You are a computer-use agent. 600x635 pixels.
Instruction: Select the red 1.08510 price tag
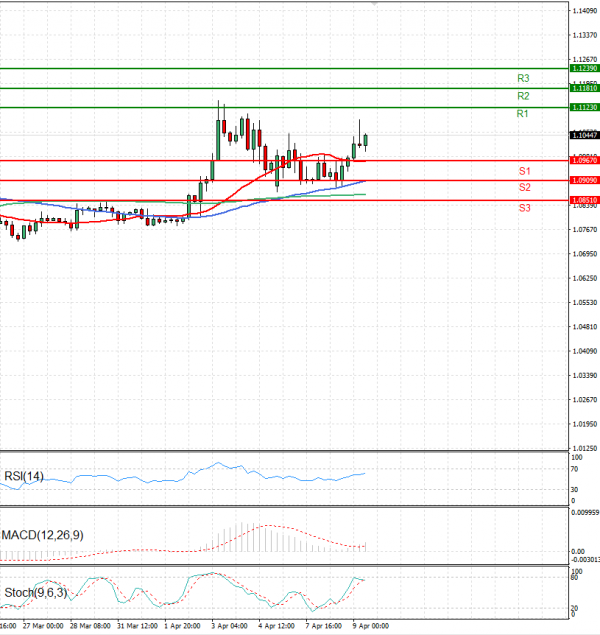point(584,200)
